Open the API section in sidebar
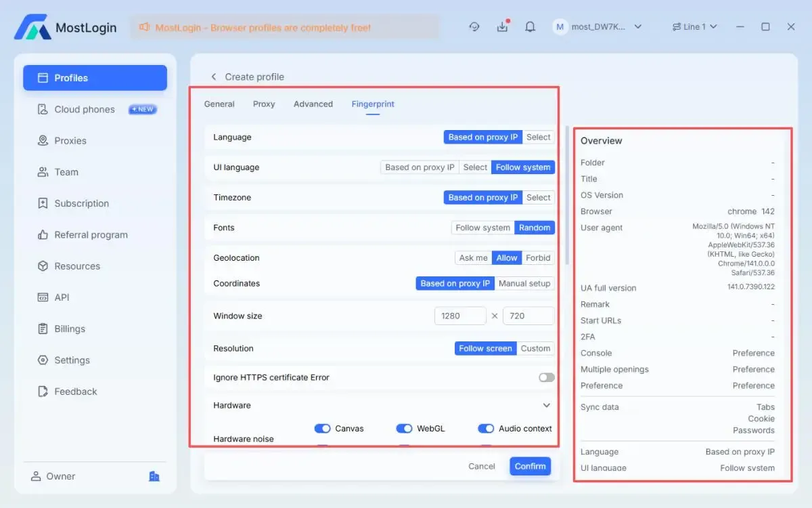812x508 pixels. click(62, 297)
